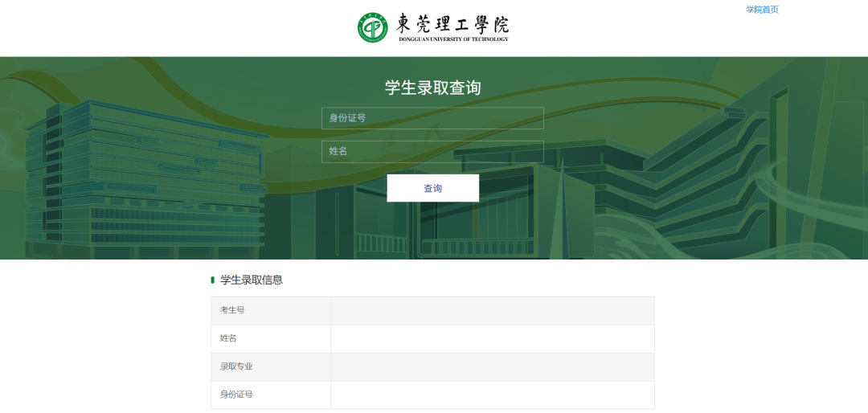Click the 東莞理工學院 calligraphy title
This screenshot has width=868, height=413.
coord(452,23)
